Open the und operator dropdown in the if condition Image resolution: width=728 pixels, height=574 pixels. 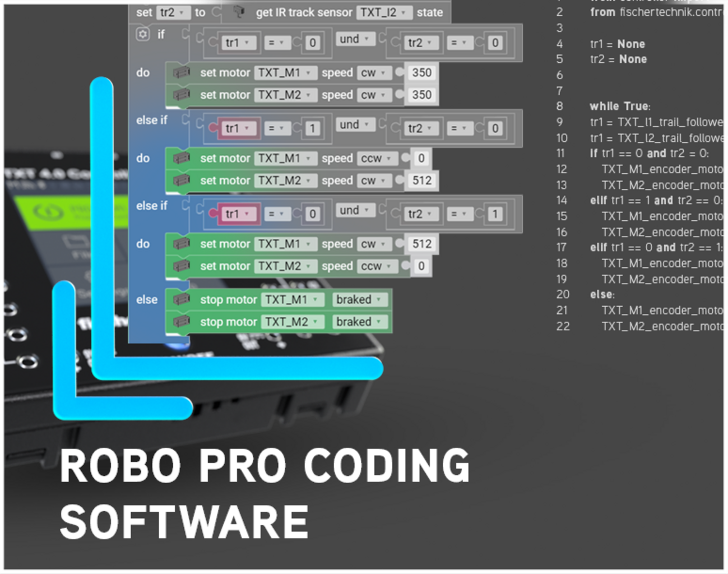[354, 39]
